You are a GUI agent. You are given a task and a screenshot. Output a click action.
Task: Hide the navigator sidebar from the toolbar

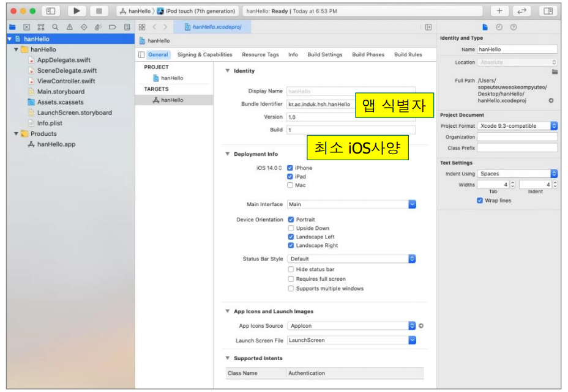pos(51,11)
